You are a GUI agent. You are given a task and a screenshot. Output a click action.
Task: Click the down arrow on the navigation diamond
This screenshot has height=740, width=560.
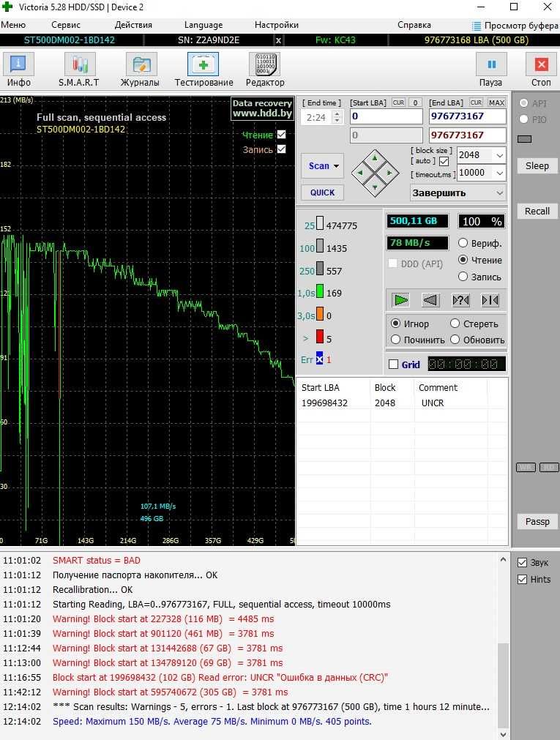pyautogui.click(x=375, y=187)
